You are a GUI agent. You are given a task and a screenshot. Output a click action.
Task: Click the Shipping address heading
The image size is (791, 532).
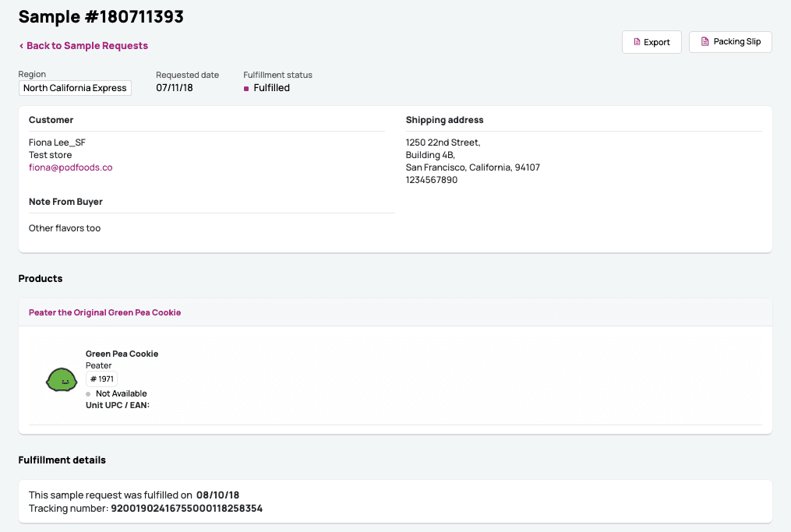click(444, 120)
